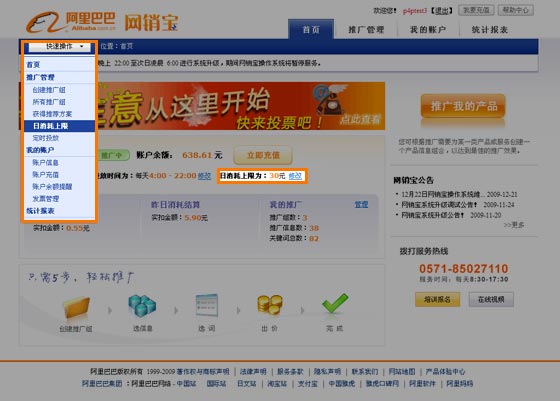Click 修改 next to the delivery time
Screen dimensions: 560x401
tap(204, 176)
